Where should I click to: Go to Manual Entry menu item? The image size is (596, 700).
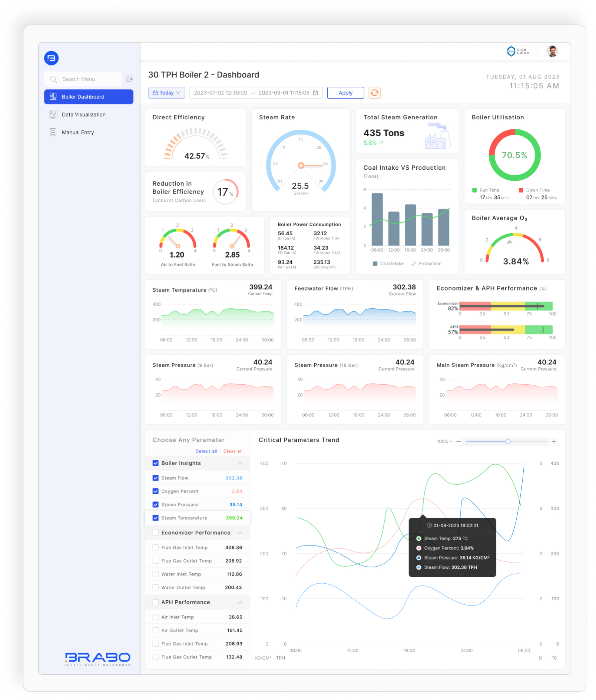pyautogui.click(x=78, y=132)
